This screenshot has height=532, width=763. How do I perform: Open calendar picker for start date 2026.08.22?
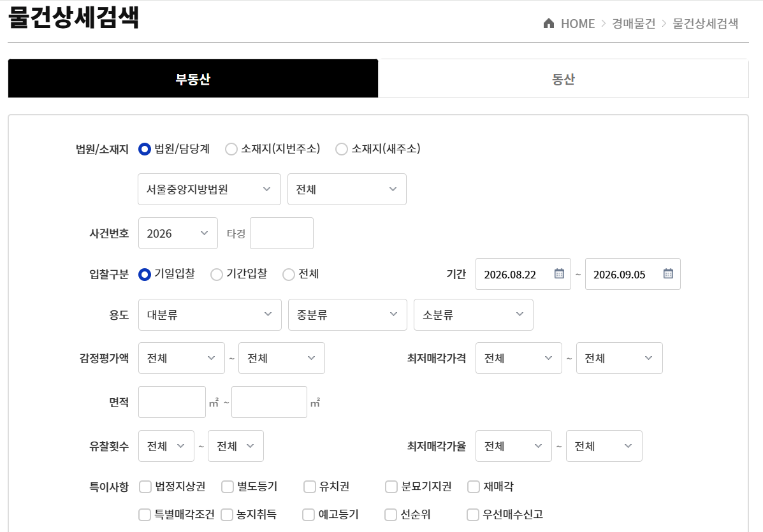coord(559,274)
